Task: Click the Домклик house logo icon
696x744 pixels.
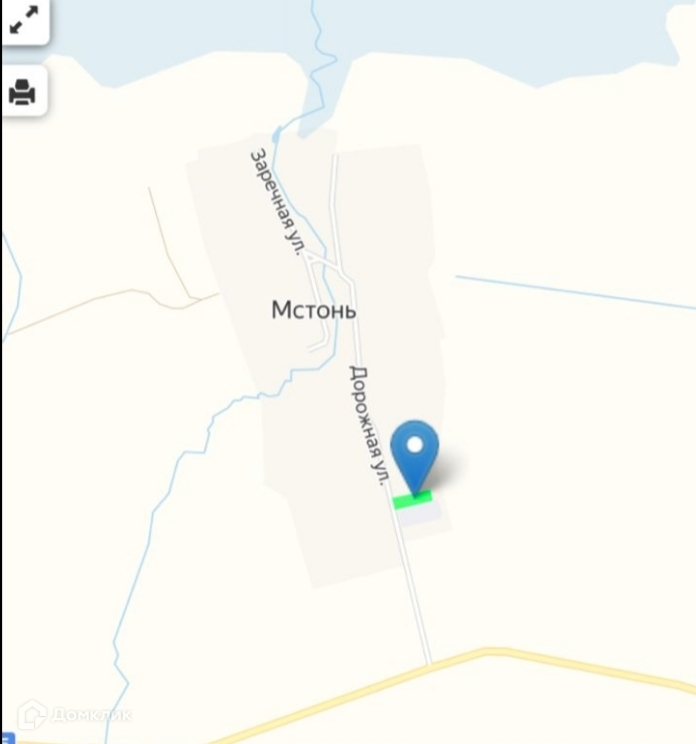Action: click(x=32, y=714)
